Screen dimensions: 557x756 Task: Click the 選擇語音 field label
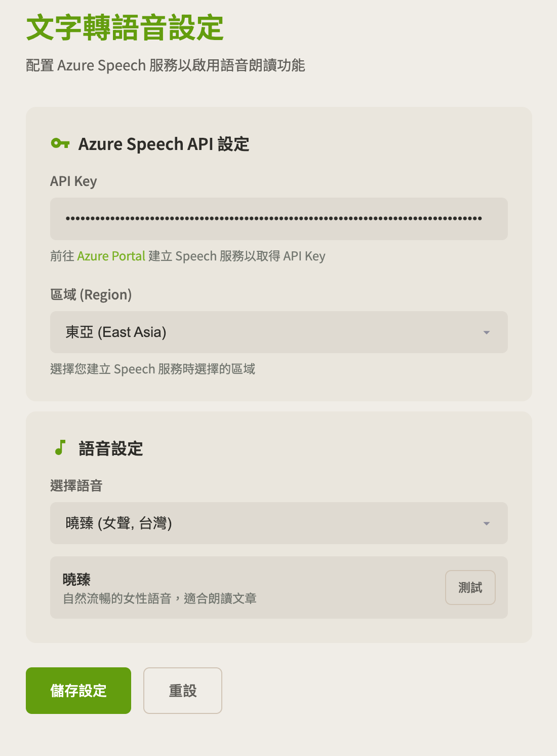tap(76, 486)
